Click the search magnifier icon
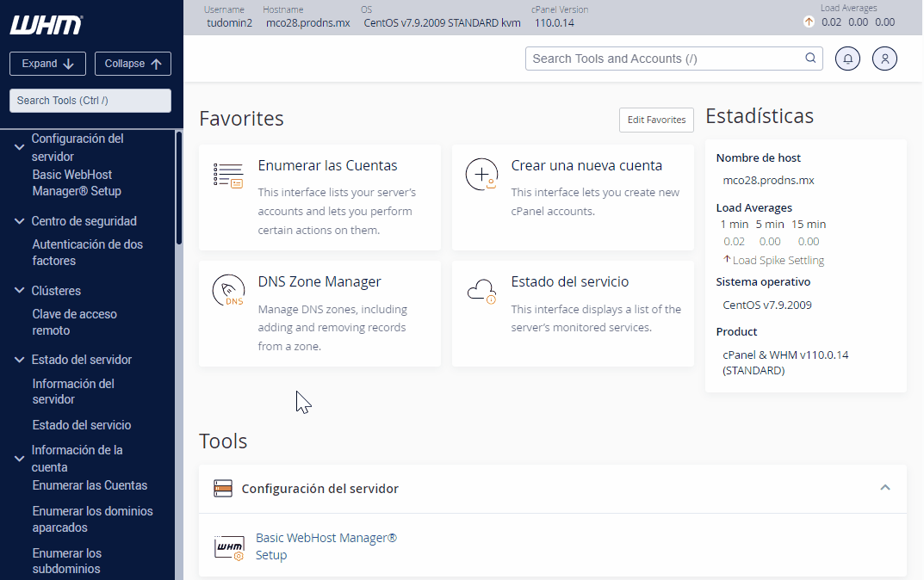 [810, 58]
